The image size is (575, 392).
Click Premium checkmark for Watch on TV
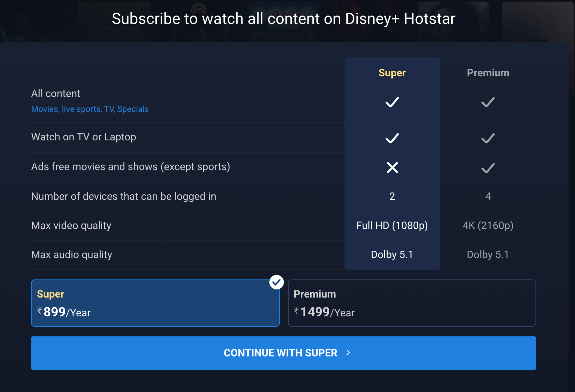click(x=488, y=138)
